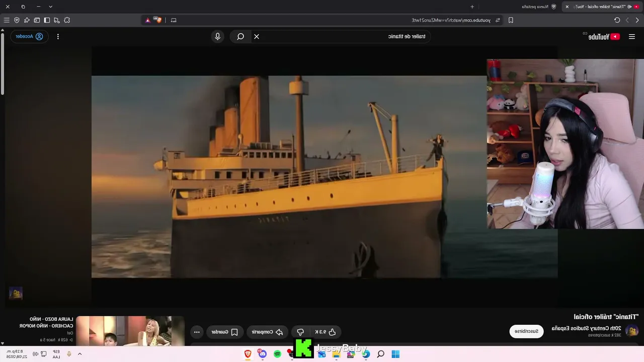Screen dimensions: 644x362
Task: Open the Brave main menu hamburger
Action: pyautogui.click(x=7, y=20)
